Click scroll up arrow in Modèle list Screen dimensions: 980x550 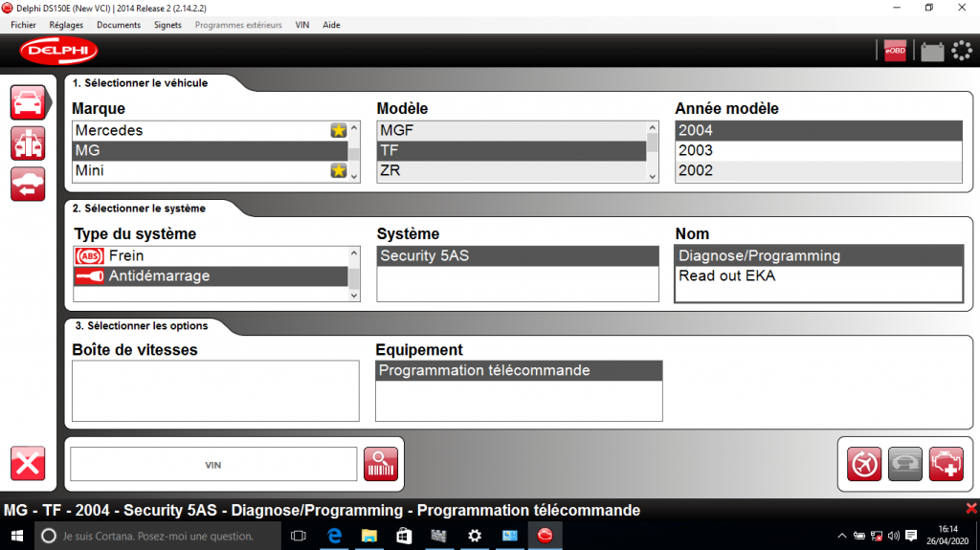pyautogui.click(x=653, y=127)
